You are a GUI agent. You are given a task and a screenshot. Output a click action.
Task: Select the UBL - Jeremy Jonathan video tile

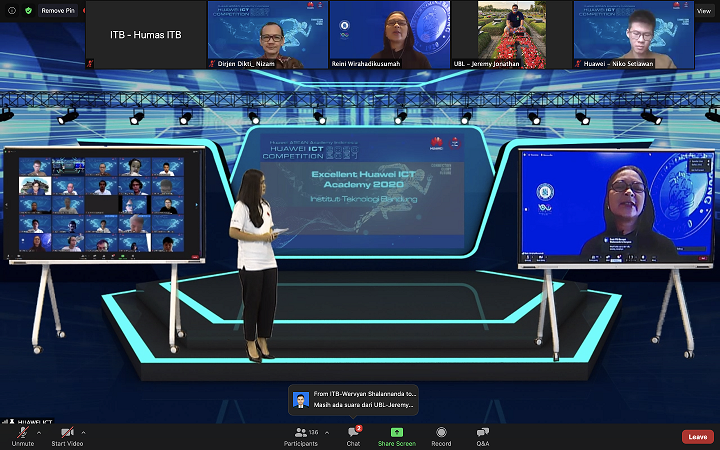(512, 34)
